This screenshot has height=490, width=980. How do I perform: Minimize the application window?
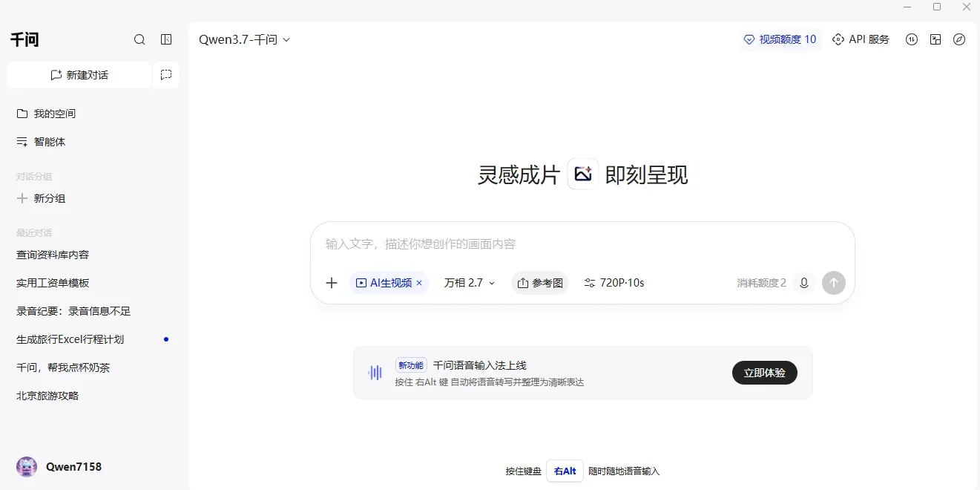(907, 7)
